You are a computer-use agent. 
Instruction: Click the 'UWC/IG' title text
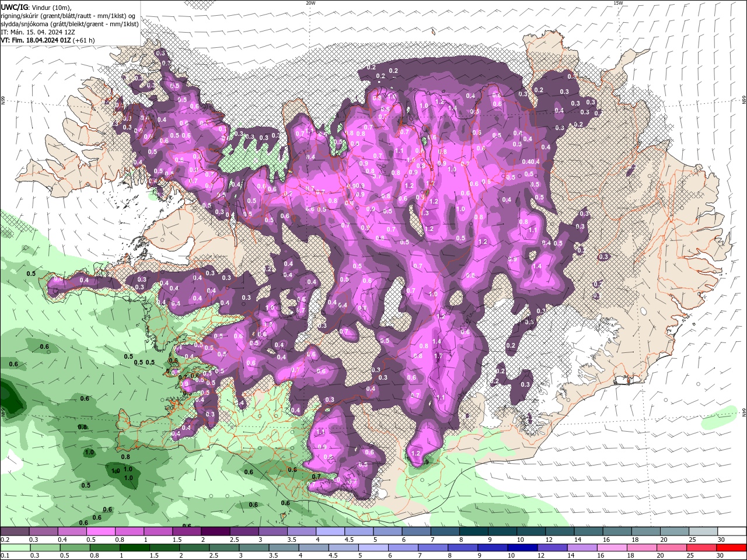[14, 7]
